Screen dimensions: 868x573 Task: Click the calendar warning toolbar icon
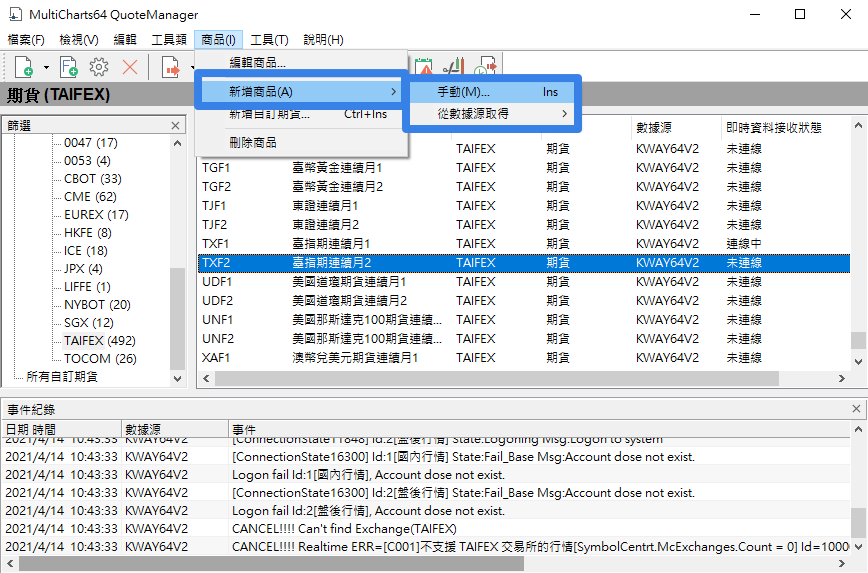point(423,65)
